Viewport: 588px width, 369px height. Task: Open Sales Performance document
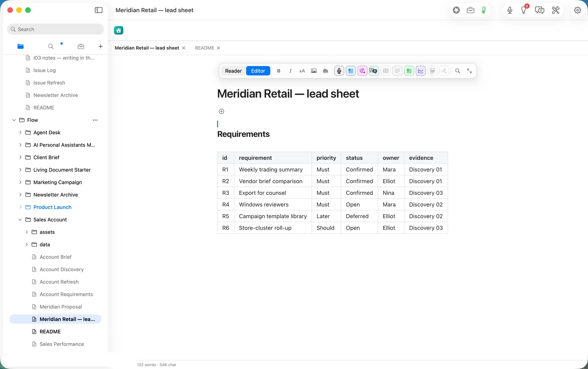pos(62,344)
